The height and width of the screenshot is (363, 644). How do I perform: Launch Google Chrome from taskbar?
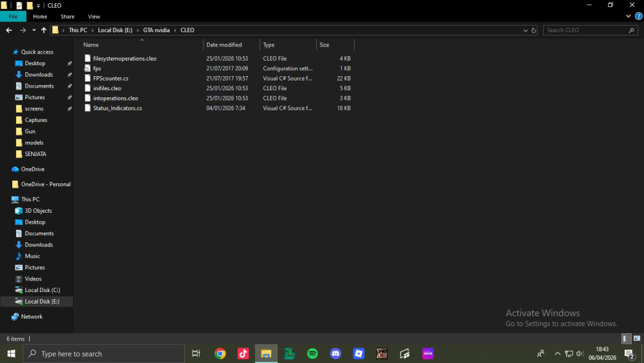[x=220, y=353]
